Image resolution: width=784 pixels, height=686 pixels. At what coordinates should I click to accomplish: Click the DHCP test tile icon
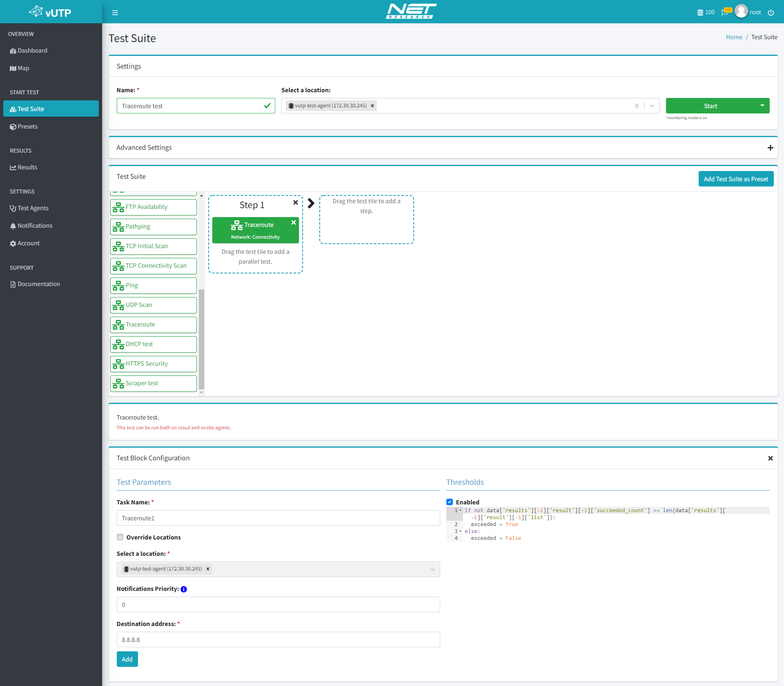coord(119,344)
